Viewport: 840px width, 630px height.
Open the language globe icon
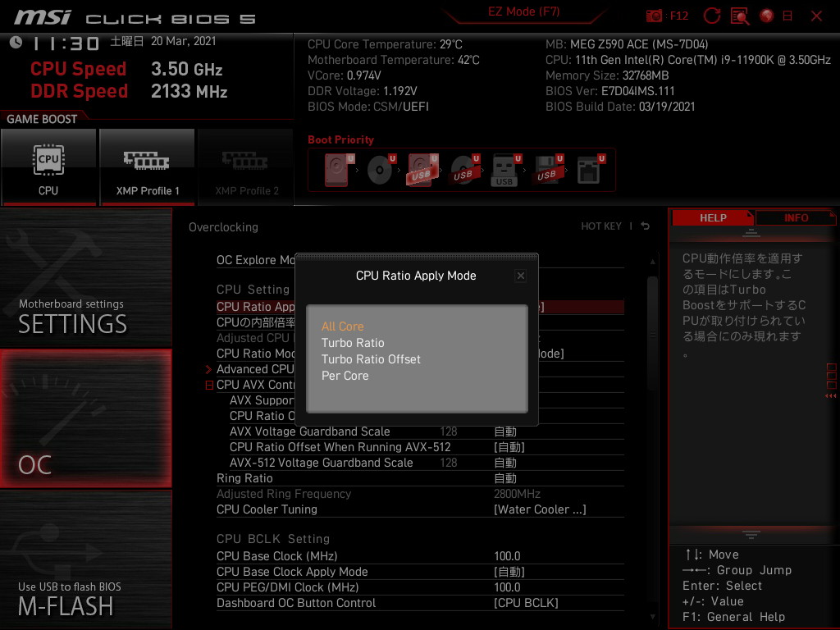[x=767, y=16]
